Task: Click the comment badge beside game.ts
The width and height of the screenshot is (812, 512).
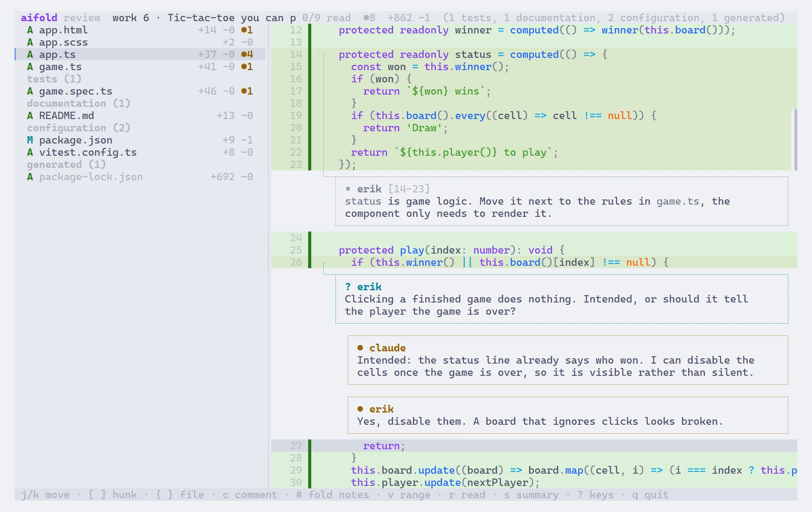Action: 247,67
